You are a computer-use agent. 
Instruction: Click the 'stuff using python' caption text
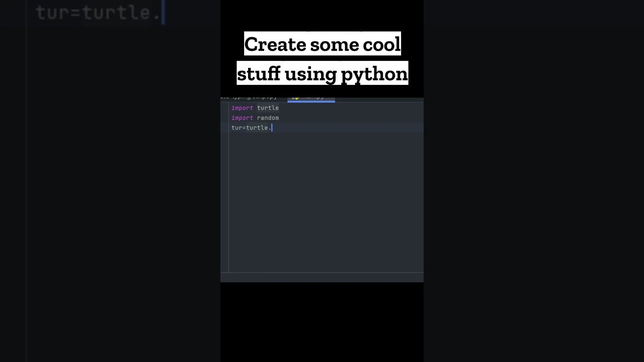(x=323, y=73)
